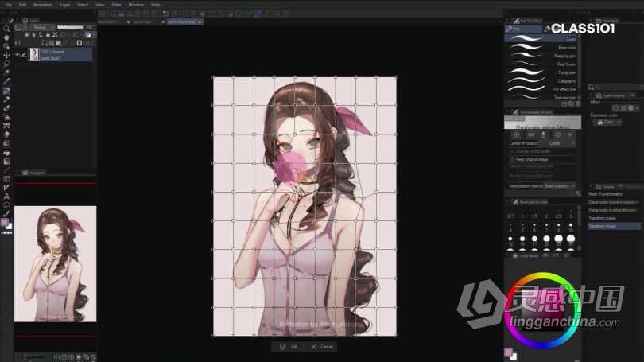Open the File menu
The height and width of the screenshot is (362, 644).
[8, 5]
